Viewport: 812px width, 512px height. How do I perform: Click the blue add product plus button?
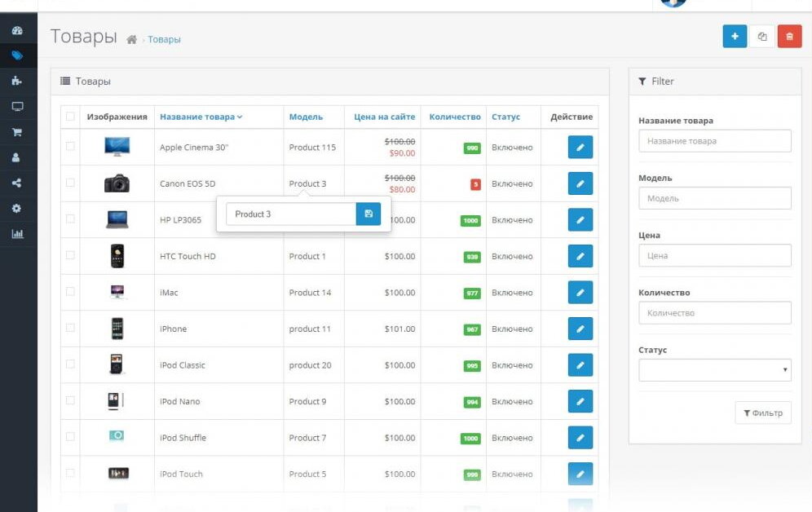(735, 37)
